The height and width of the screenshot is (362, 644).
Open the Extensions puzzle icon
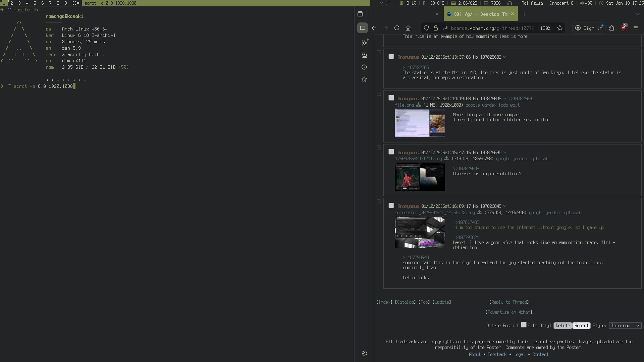[x=611, y=28]
